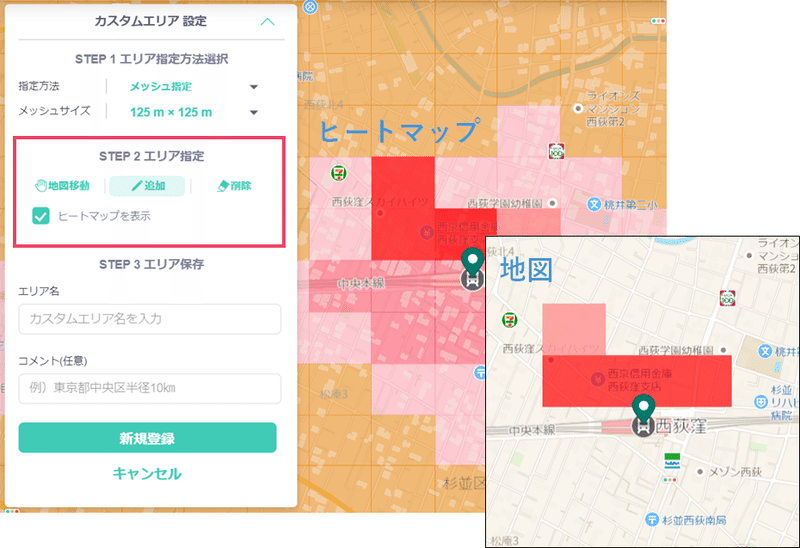Image resolution: width=800 pixels, height=548 pixels.
Task: Select the 削除 eraser tool
Action: coord(234,186)
